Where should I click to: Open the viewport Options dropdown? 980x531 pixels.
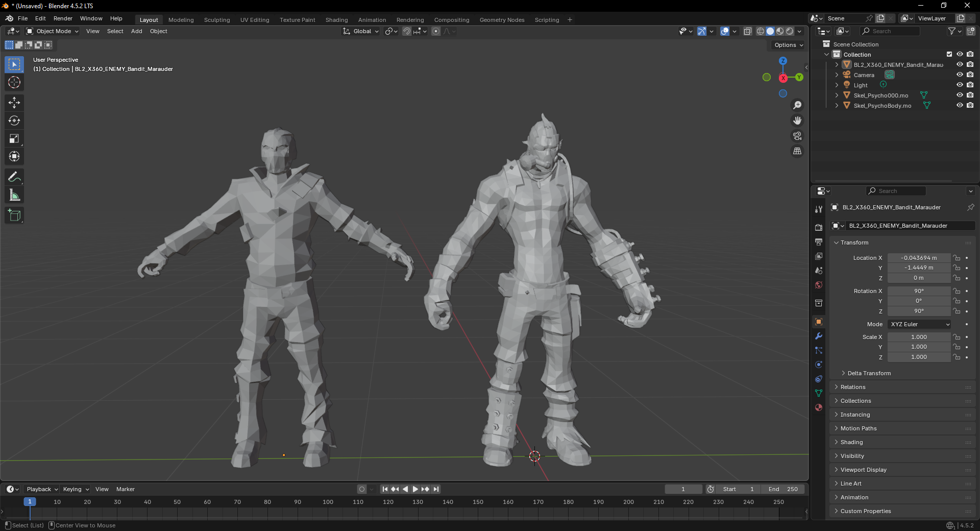point(788,45)
